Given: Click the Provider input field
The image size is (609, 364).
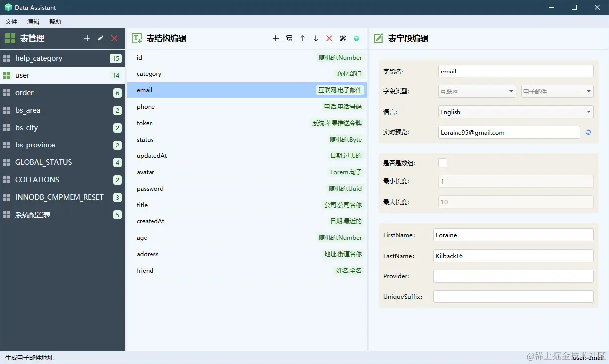Looking at the screenshot, I should (513, 276).
